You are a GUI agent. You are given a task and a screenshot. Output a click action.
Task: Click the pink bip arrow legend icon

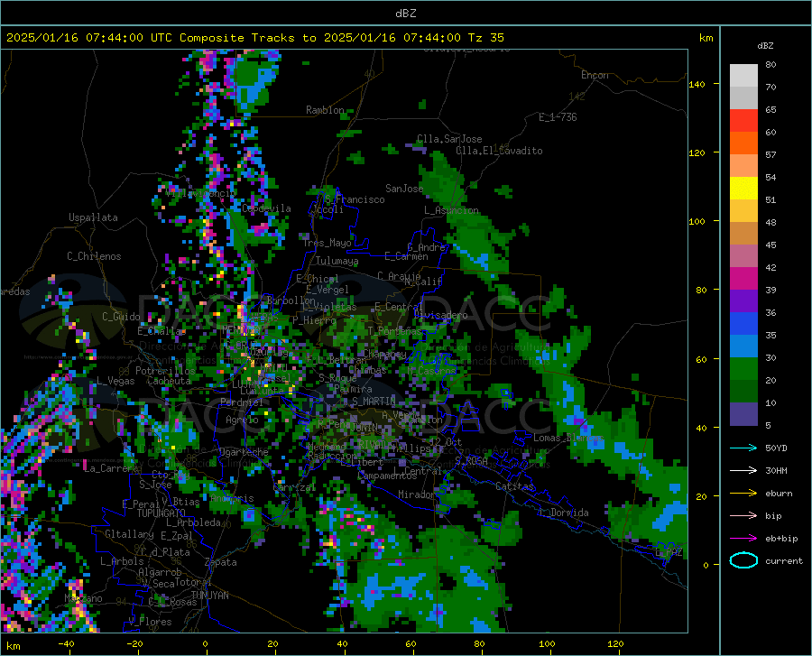743,516
